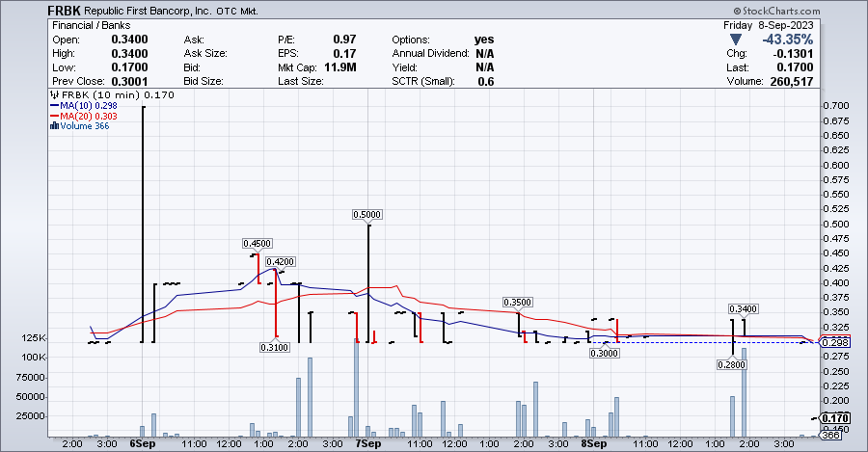Viewport: 868px width, 452px height.
Task: Click the 0.3100 low price annotation
Action: pyautogui.click(x=275, y=347)
